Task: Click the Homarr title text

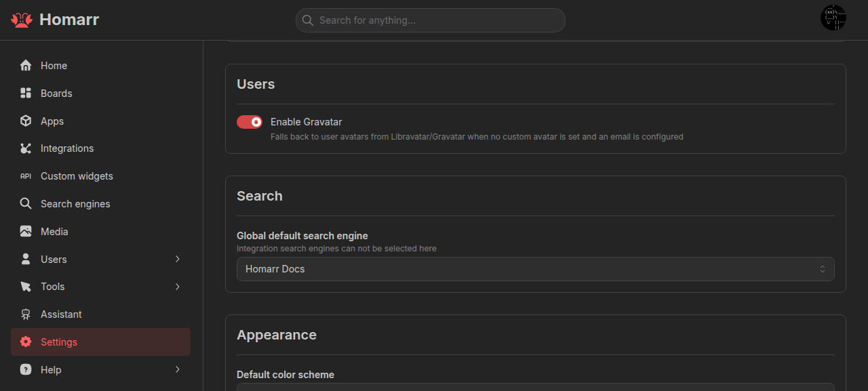Action: (69, 20)
